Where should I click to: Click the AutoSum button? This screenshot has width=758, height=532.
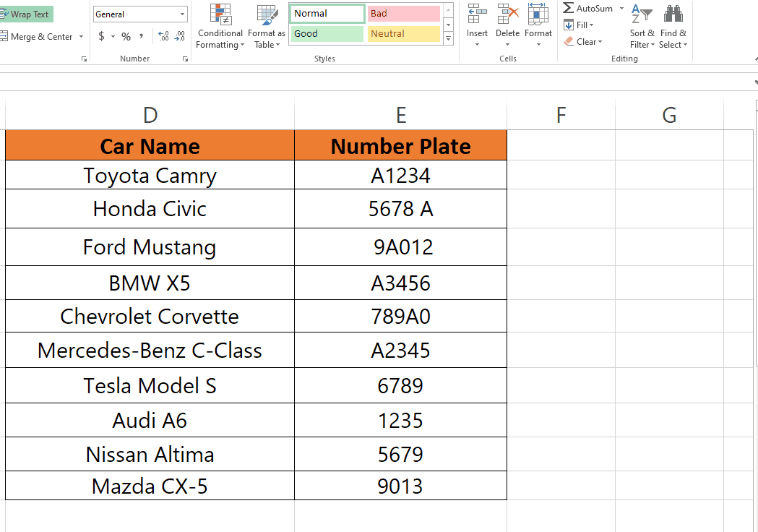tap(588, 8)
